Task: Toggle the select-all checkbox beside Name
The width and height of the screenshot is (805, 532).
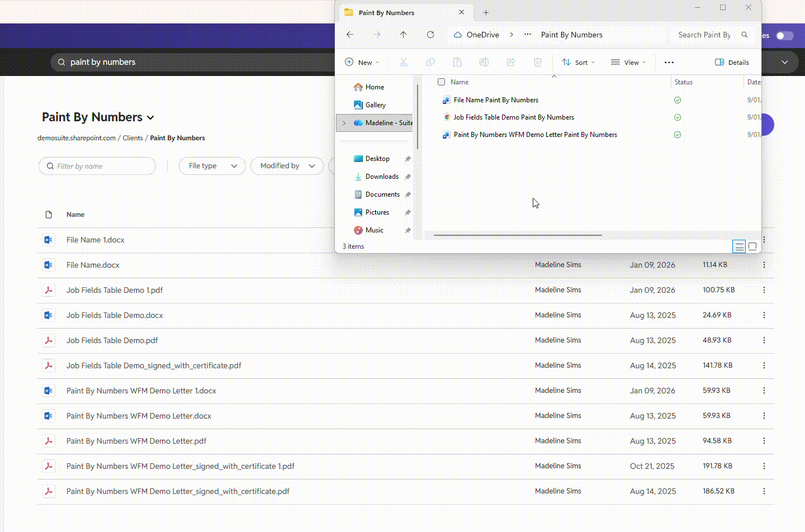Action: 442,82
